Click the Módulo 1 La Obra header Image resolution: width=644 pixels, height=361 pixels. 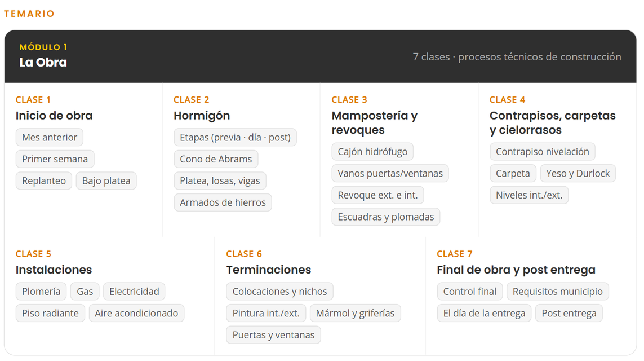coord(321,56)
